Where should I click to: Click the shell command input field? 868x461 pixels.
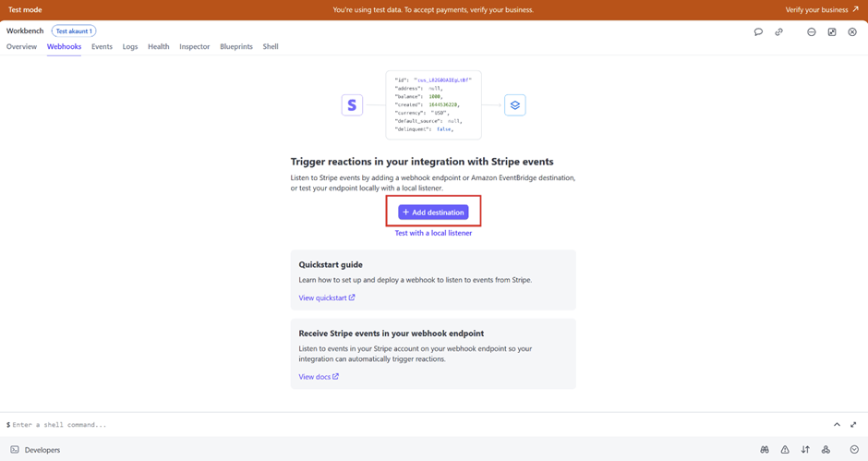pyautogui.click(x=369, y=425)
